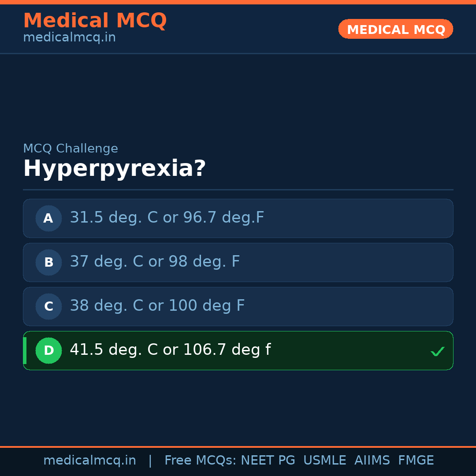
Task: Click the orange MEDICAL MCQ pill badge
Action: click(395, 29)
